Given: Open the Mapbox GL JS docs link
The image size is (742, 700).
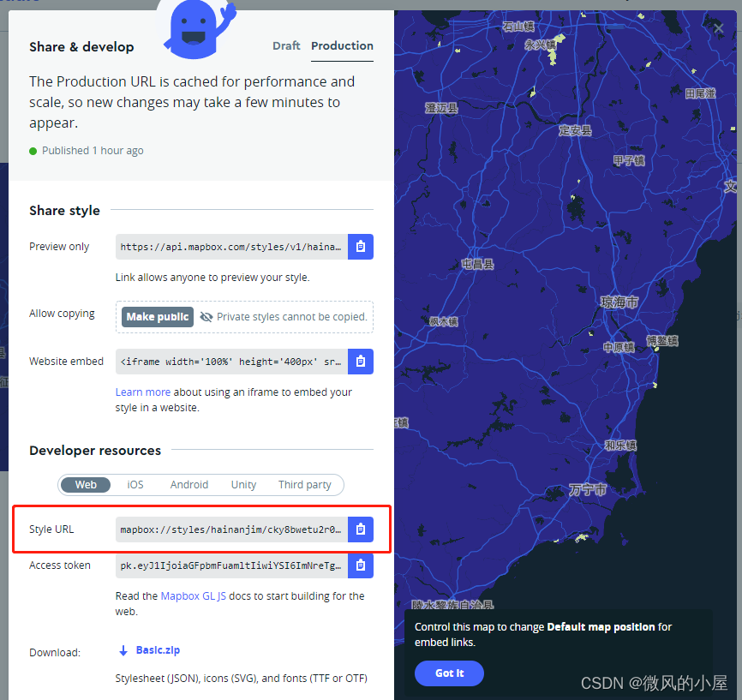Looking at the screenshot, I should [x=193, y=596].
